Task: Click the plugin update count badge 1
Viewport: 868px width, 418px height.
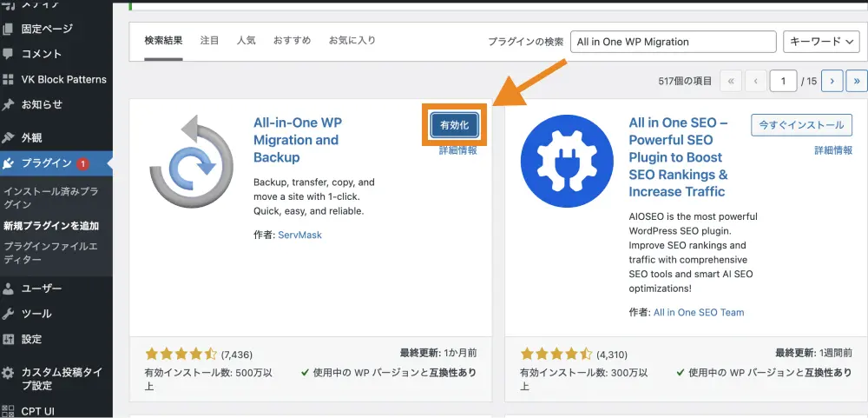Action: tap(82, 163)
